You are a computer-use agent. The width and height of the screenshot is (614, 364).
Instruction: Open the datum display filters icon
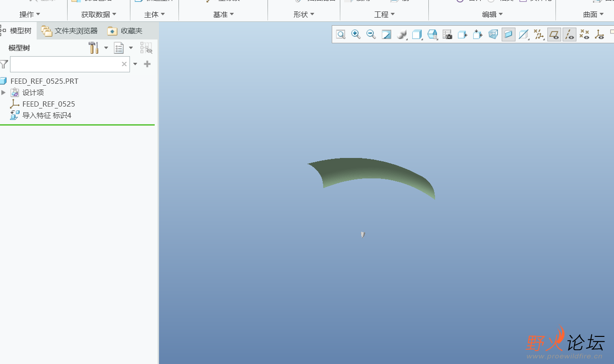click(539, 34)
